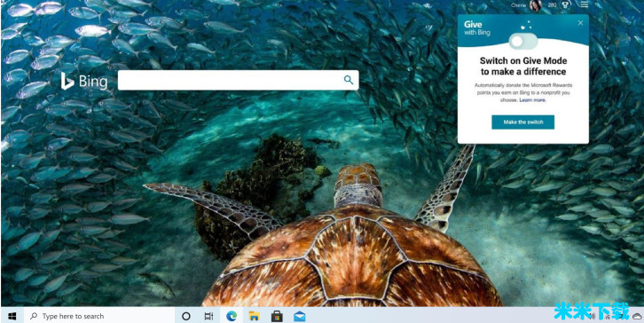Open the hamburger menu at top right
The width and height of the screenshot is (644, 323).
click(x=584, y=4)
